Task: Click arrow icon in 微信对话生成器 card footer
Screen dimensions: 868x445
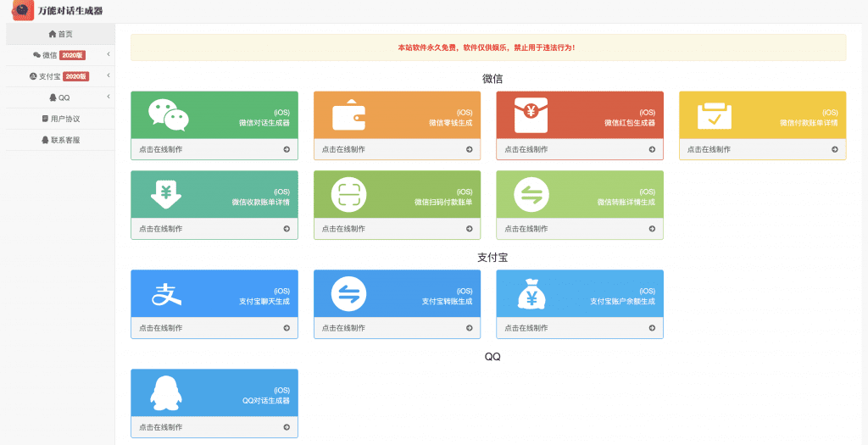Action: click(x=287, y=149)
